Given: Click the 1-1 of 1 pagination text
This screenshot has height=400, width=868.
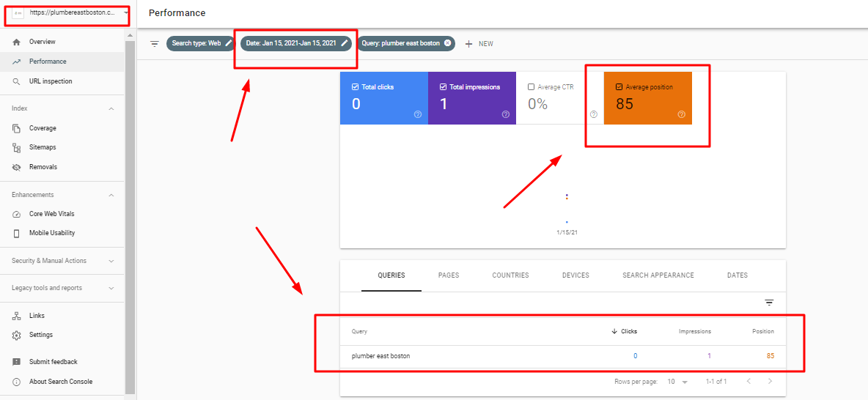Looking at the screenshot, I should [716, 382].
